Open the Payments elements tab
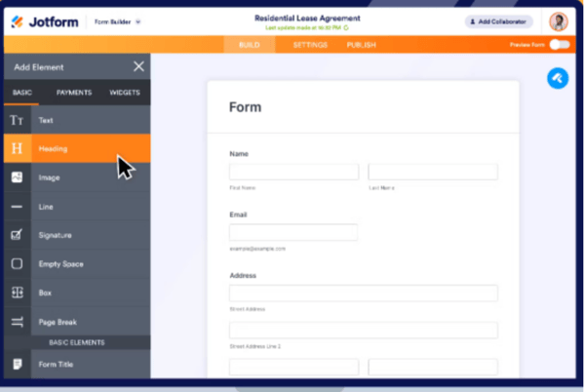Screen dimensions: 585x392 (73, 93)
